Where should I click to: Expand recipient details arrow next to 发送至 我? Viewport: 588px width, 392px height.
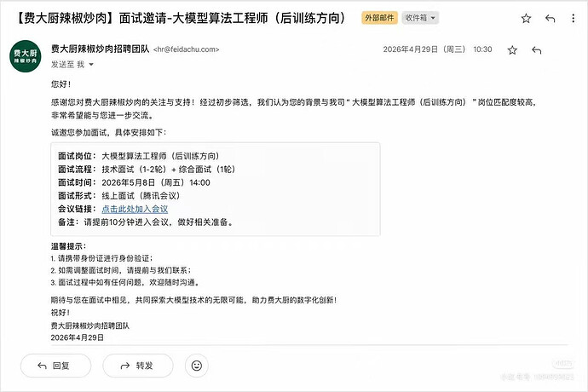[90, 65]
